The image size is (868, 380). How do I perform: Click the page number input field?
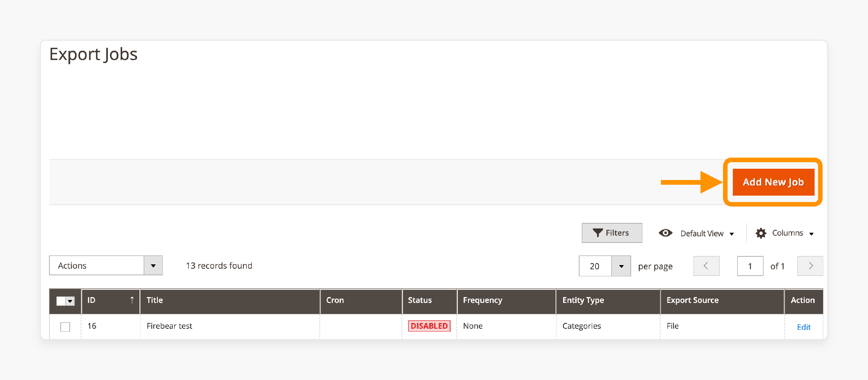(x=750, y=266)
